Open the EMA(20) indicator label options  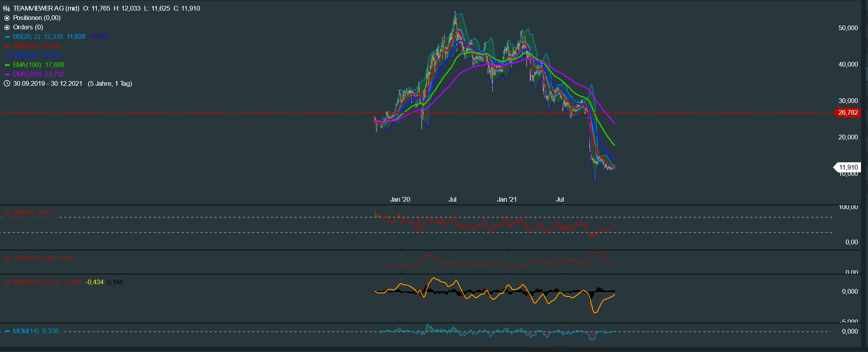(x=26, y=46)
